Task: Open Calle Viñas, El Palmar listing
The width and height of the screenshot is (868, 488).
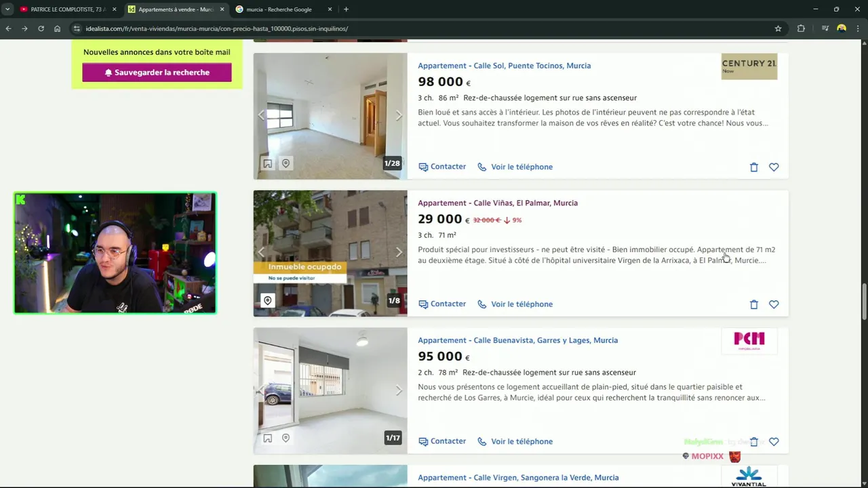Action: [x=498, y=203]
